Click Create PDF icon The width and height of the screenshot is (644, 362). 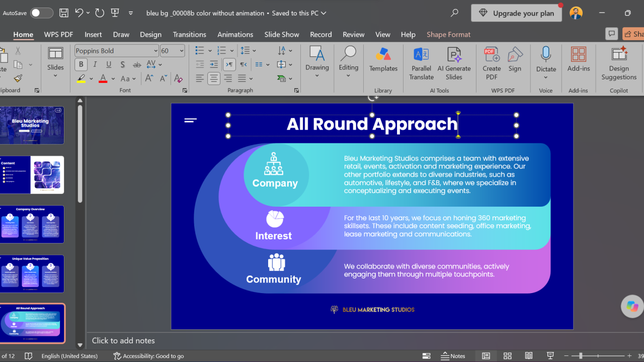pos(492,63)
